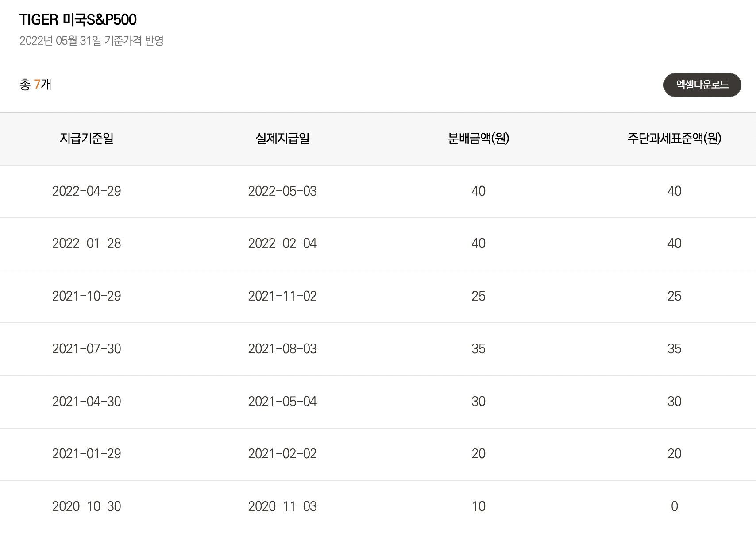This screenshot has height=533, width=756.
Task: Click distribution amount 10 in 2020-10-30 row
Action: click(x=478, y=506)
